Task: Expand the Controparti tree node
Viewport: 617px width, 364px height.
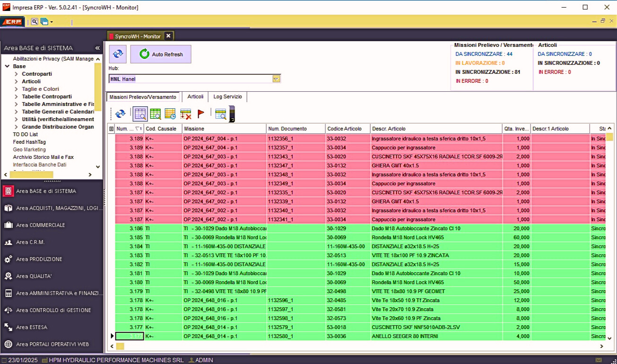Action: pyautogui.click(x=16, y=74)
